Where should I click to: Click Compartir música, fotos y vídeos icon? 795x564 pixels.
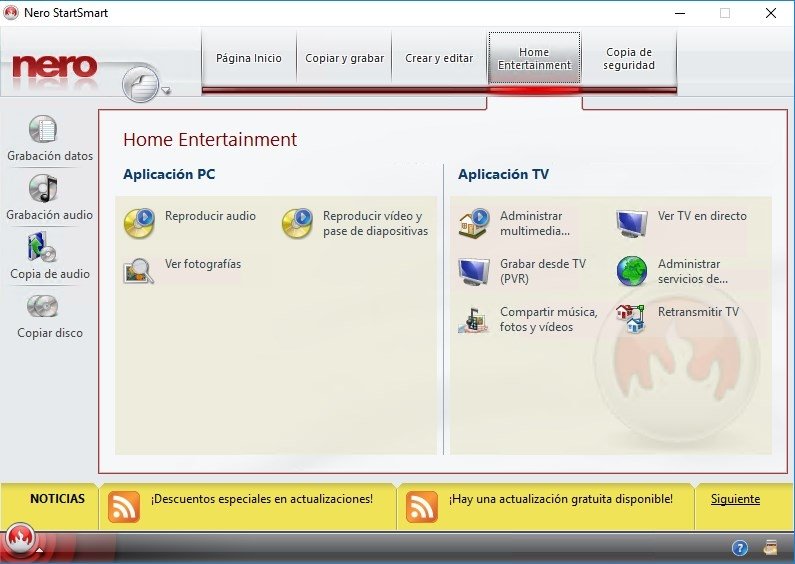tap(473, 320)
